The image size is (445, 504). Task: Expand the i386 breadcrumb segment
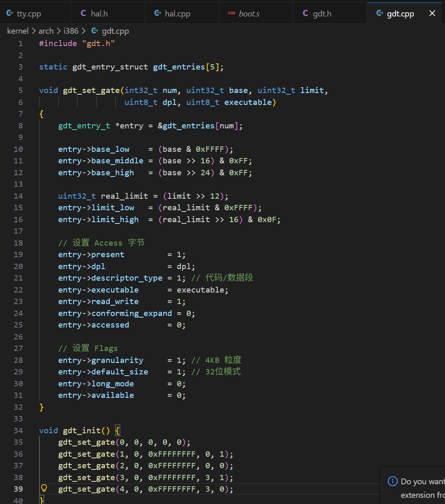pyautogui.click(x=71, y=31)
